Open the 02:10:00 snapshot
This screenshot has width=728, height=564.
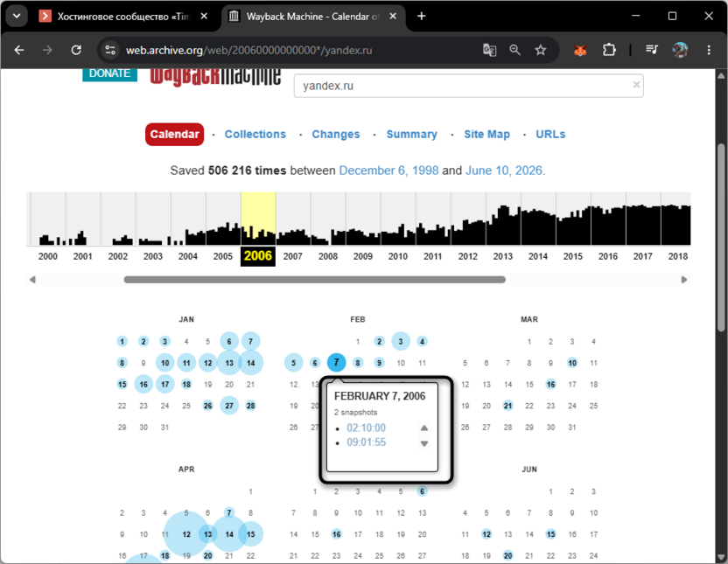pyautogui.click(x=367, y=428)
